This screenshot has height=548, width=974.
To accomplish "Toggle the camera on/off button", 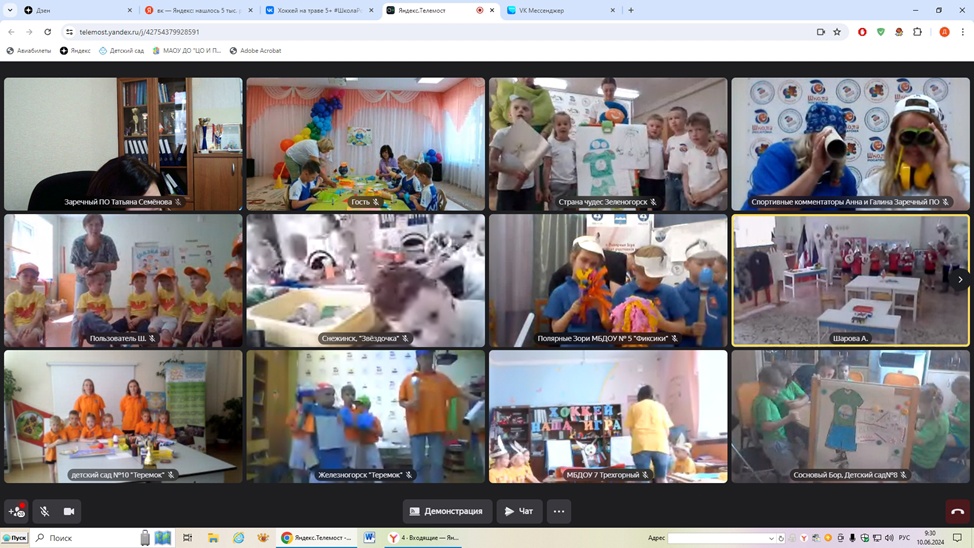I will click(x=69, y=511).
